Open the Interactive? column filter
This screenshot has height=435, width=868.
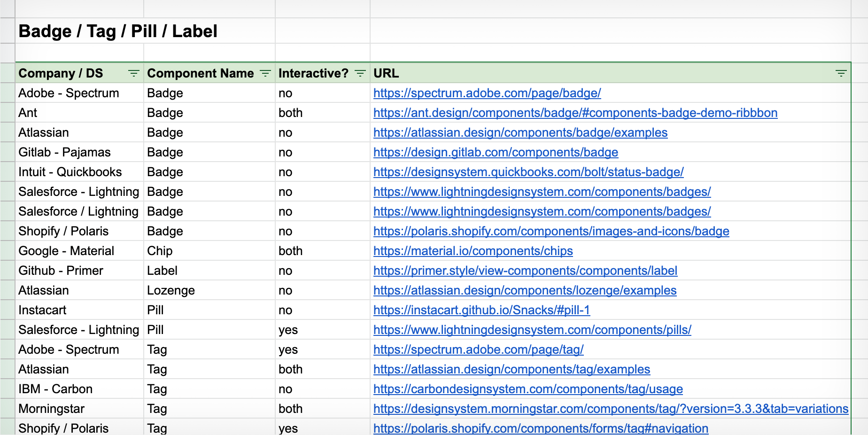360,73
